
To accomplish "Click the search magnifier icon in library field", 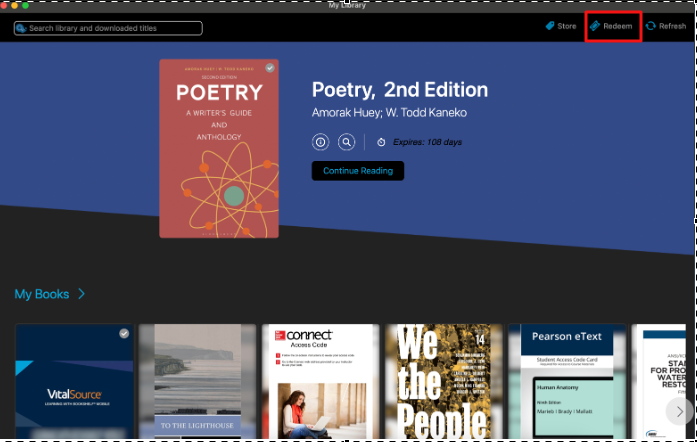I will 21,28.
